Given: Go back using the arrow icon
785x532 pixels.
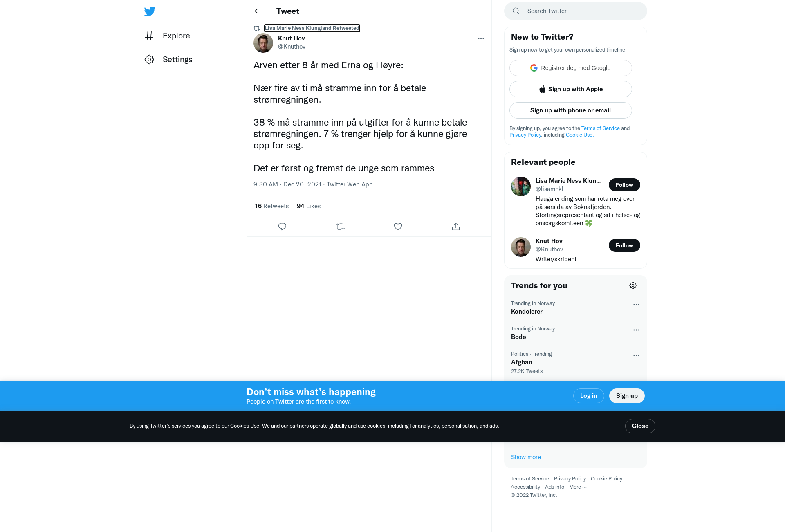Looking at the screenshot, I should coord(258,11).
